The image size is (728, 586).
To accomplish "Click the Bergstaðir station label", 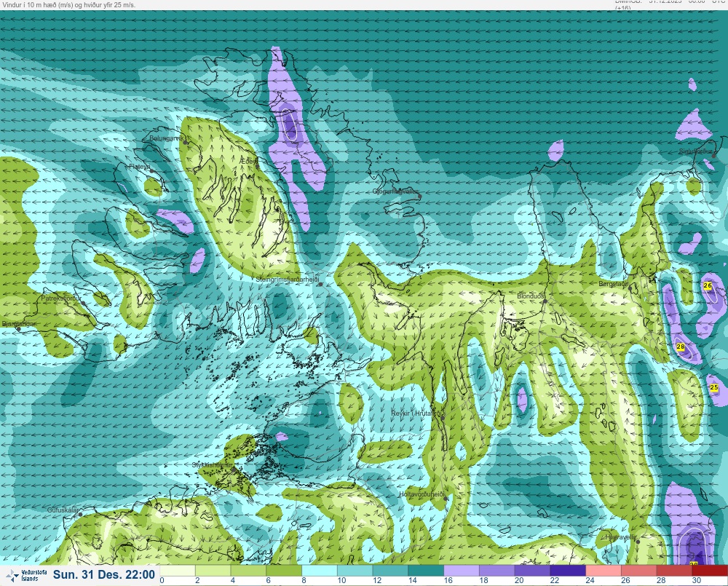I will 613,283.
